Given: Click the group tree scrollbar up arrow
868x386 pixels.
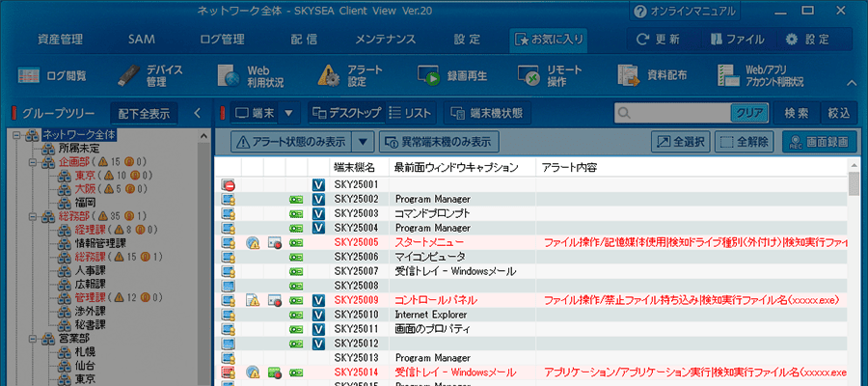Looking at the screenshot, I should click(204, 136).
